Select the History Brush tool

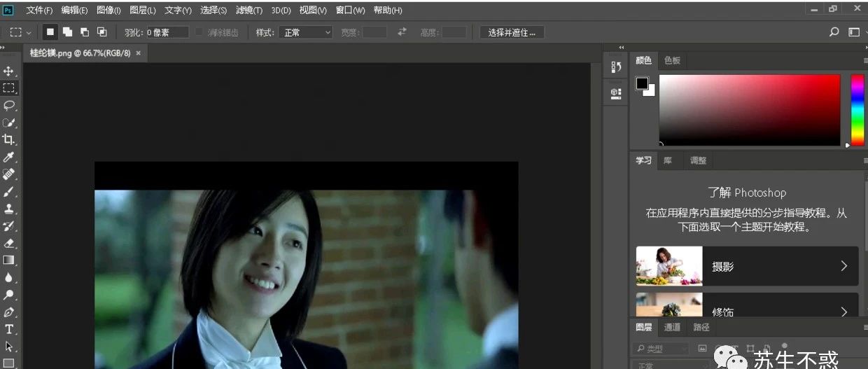point(9,225)
